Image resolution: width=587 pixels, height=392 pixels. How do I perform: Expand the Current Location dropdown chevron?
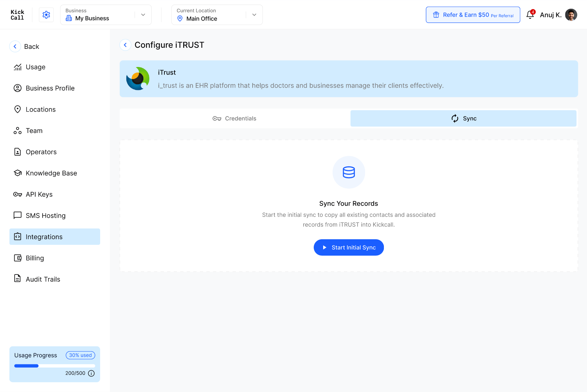tap(254, 15)
